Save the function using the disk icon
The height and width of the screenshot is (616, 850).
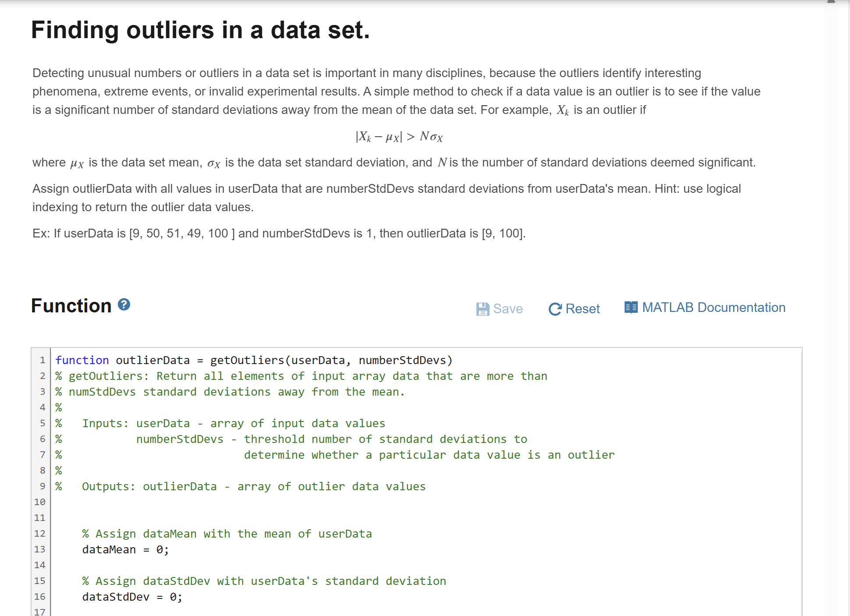(483, 309)
